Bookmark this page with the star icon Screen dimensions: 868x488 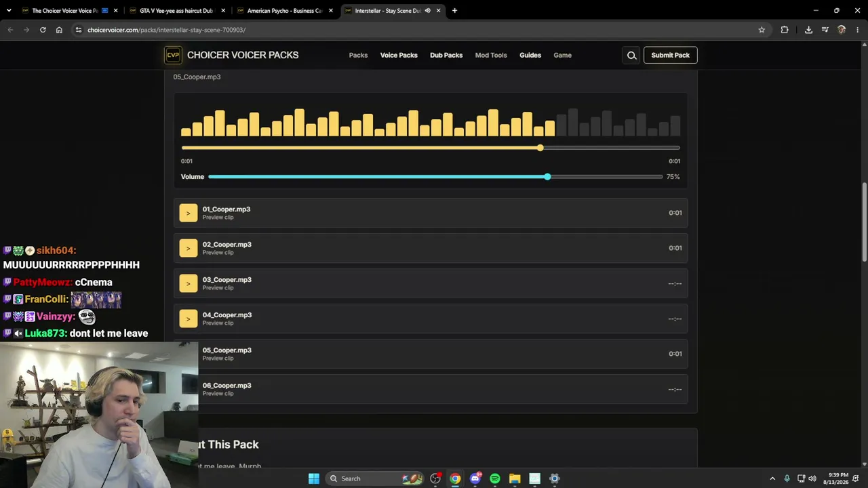coord(762,30)
